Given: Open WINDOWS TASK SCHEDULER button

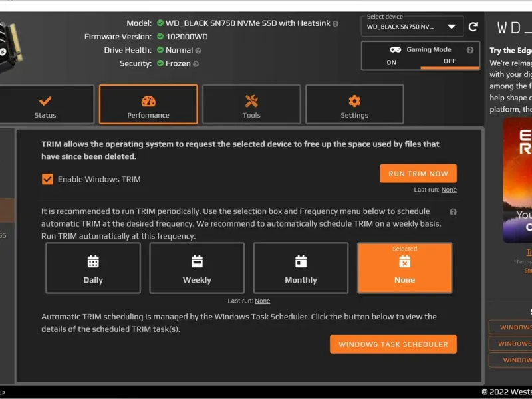Looking at the screenshot, I should 393,344.
